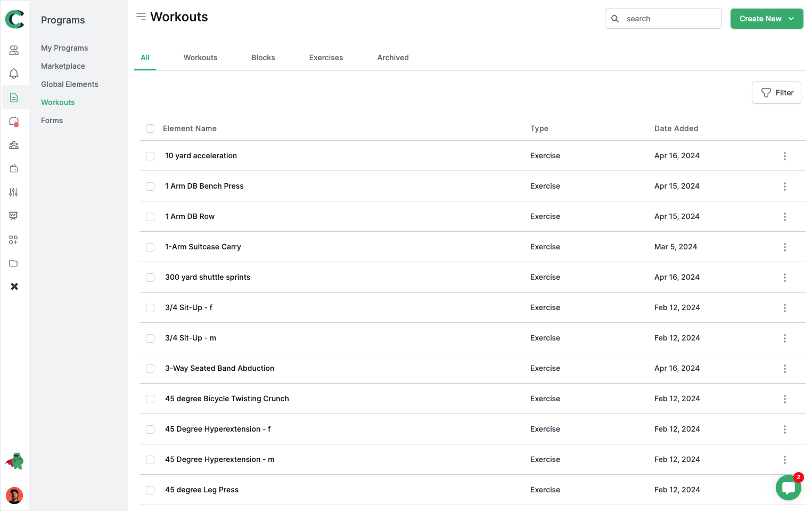Open options menu for 45 Degree Hyperextension - m
The width and height of the screenshot is (812, 511).
(x=785, y=460)
